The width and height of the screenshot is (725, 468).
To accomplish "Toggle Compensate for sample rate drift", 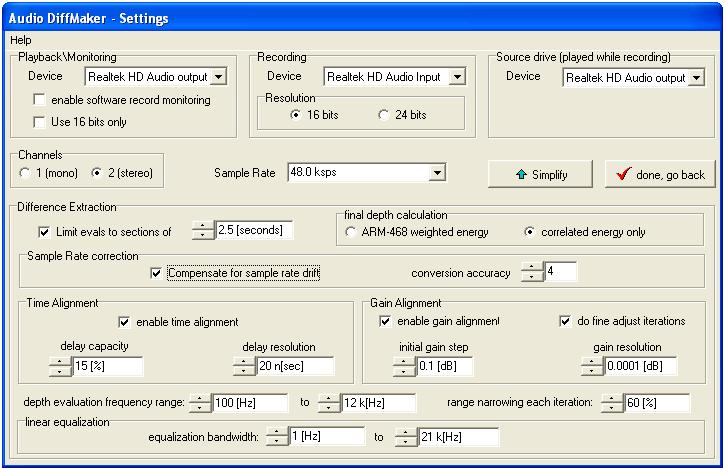I will point(156,273).
